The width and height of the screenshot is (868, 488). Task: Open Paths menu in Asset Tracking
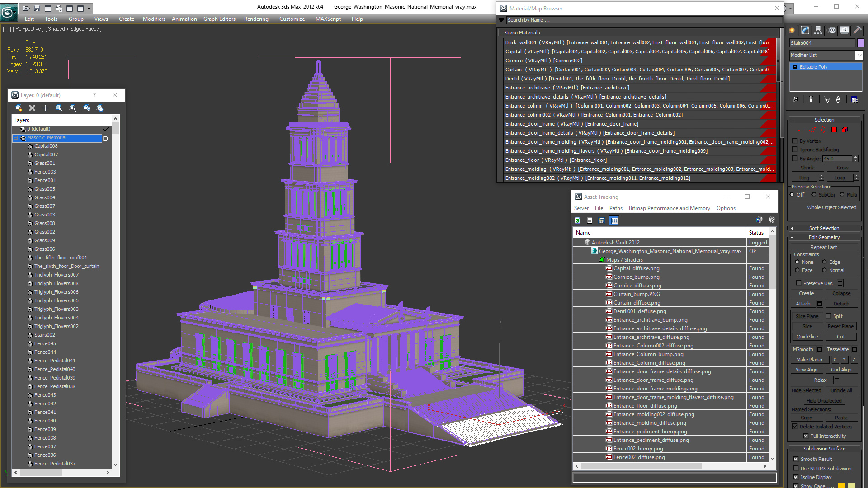[x=616, y=208]
